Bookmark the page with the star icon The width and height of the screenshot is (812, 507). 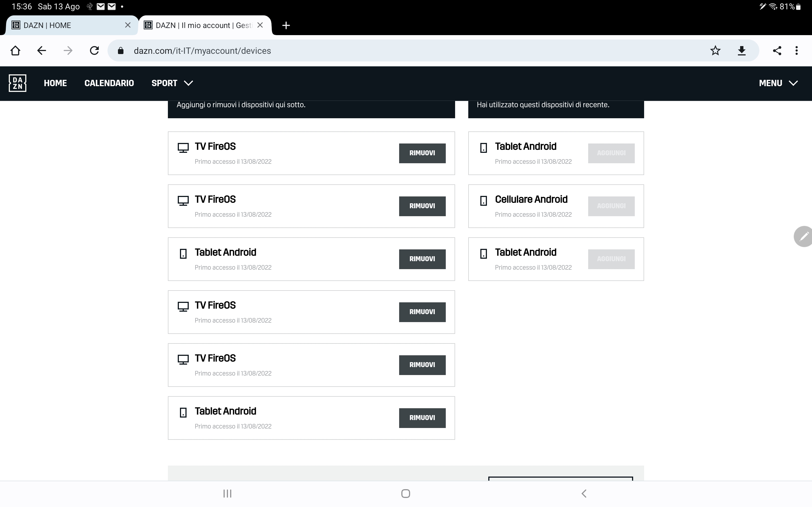[715, 51]
